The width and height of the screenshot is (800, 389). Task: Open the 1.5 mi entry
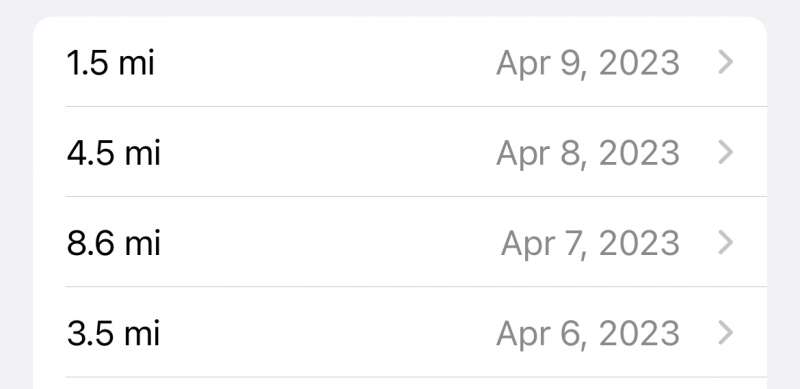pos(400,62)
